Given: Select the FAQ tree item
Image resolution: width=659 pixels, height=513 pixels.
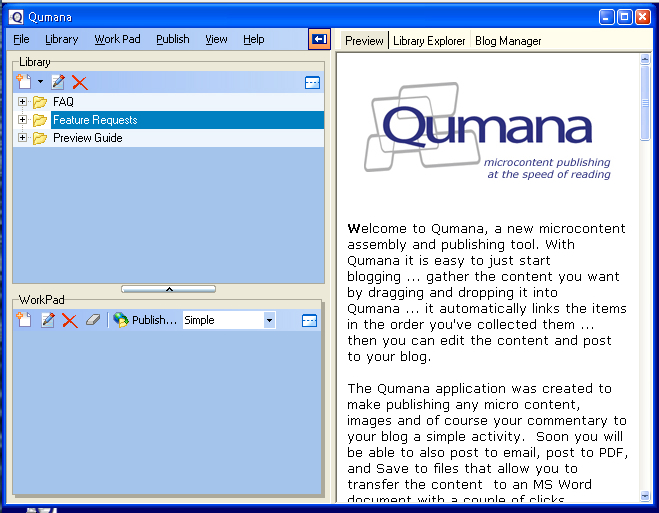Looking at the screenshot, I should pos(63,102).
